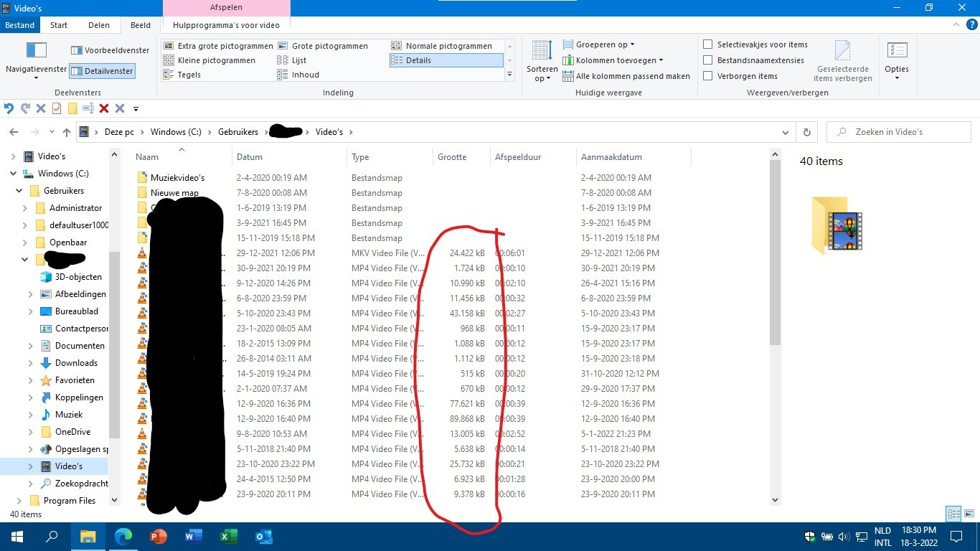This screenshot has height=551, width=980.
Task: Open Hulpprogramma's voor video tab
Action: click(226, 25)
